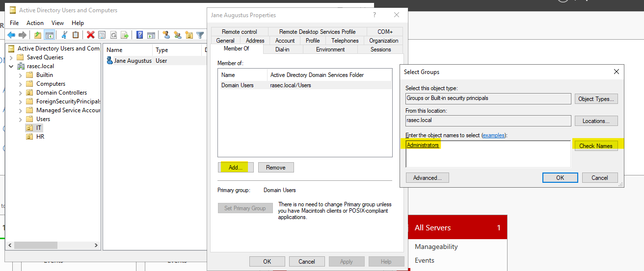The image size is (644, 271).
Task: Toggle the Show/Hide Console Tree toolbar icon
Action: (49, 35)
